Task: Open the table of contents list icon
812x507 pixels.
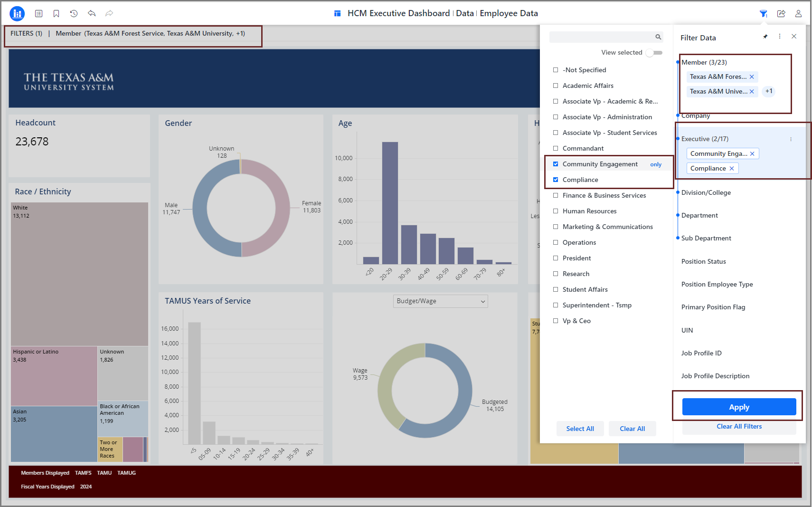Action: pyautogui.click(x=39, y=13)
